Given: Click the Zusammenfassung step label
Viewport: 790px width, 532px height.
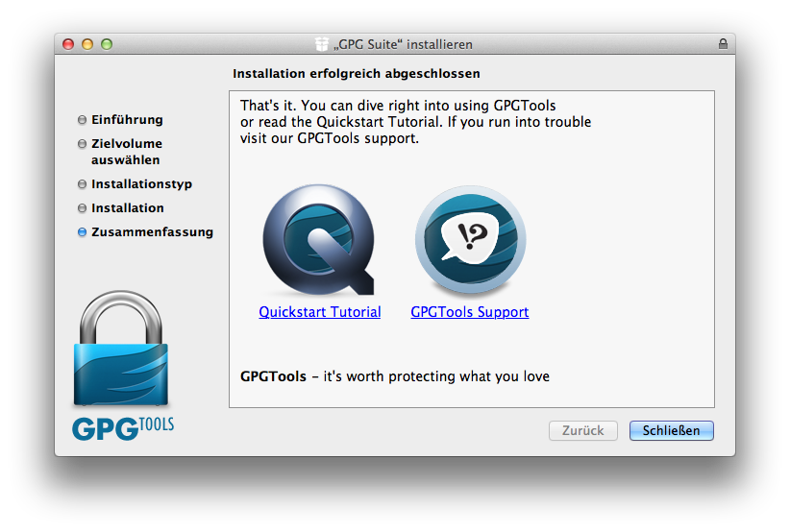Looking at the screenshot, I should (x=152, y=232).
